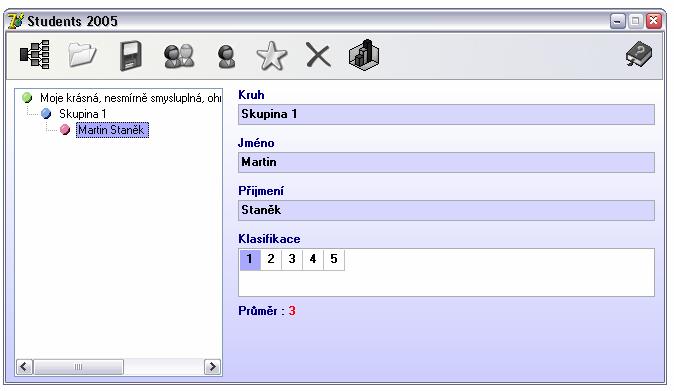The height and width of the screenshot is (391, 674).
Task: Click the Jméno label
Action: [x=256, y=143]
